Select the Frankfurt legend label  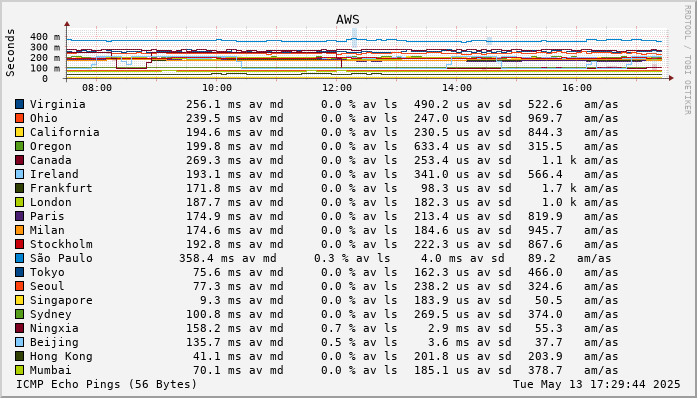click(61, 188)
